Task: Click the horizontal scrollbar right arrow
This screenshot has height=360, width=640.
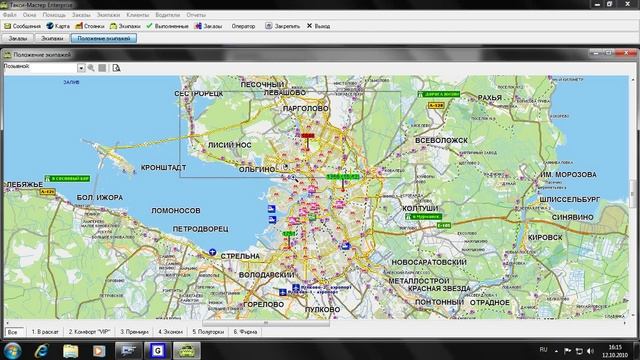Action: [625, 323]
